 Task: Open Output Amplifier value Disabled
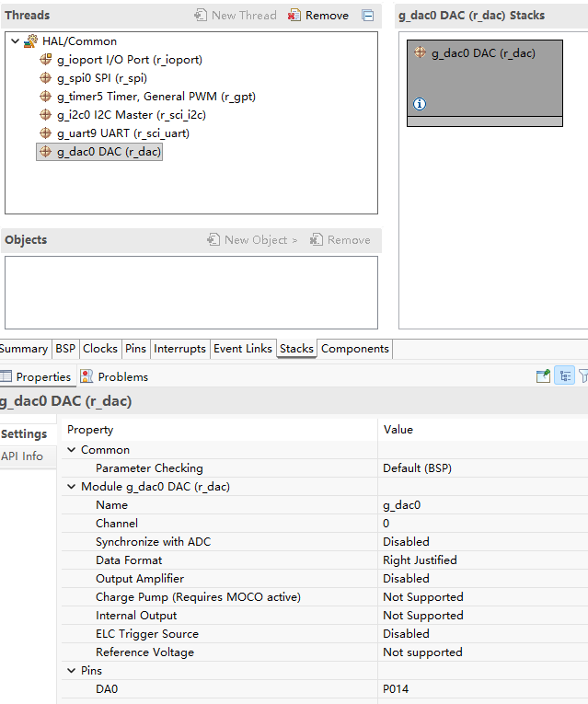(x=483, y=579)
